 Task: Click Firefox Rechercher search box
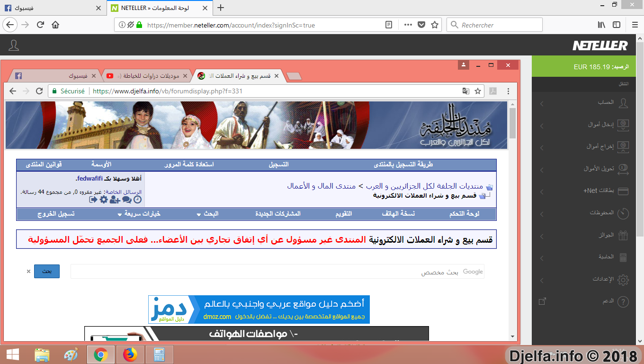[x=494, y=25]
